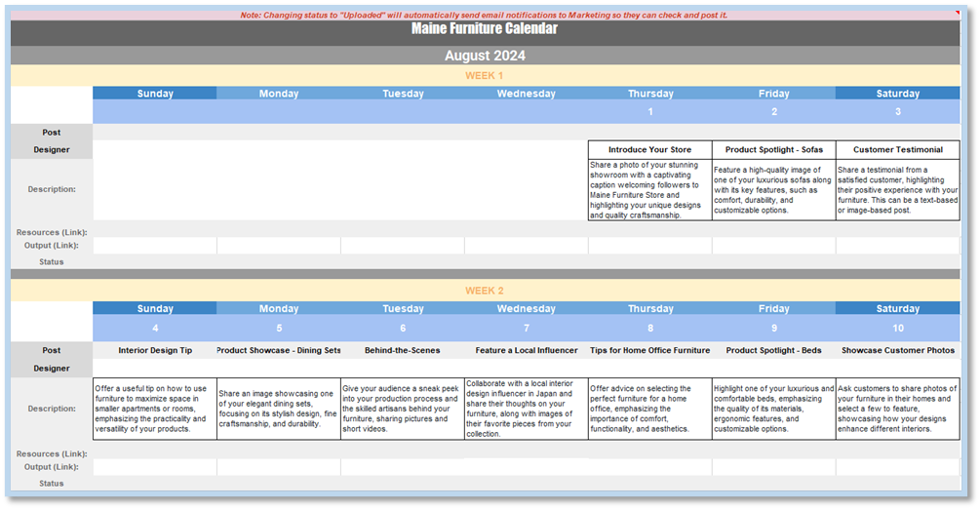Select the Customer Testimonial post title
Viewport: 980px width, 509px height.
point(897,149)
